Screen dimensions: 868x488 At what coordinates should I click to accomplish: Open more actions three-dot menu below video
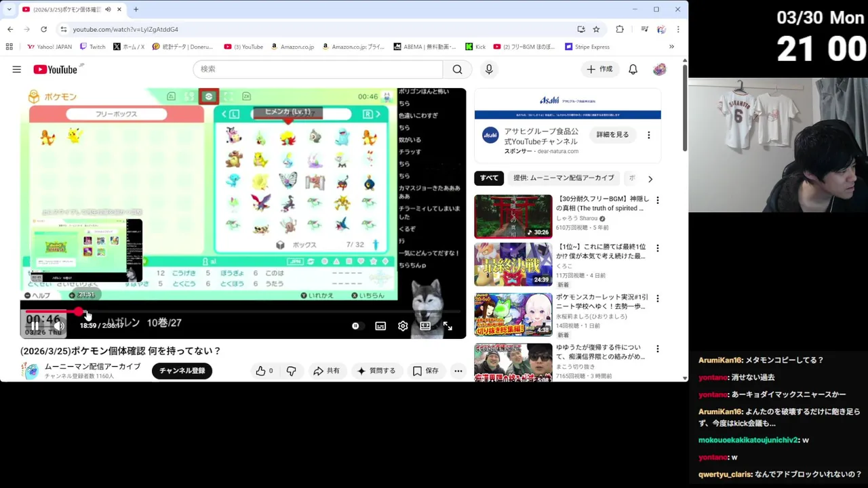(458, 371)
